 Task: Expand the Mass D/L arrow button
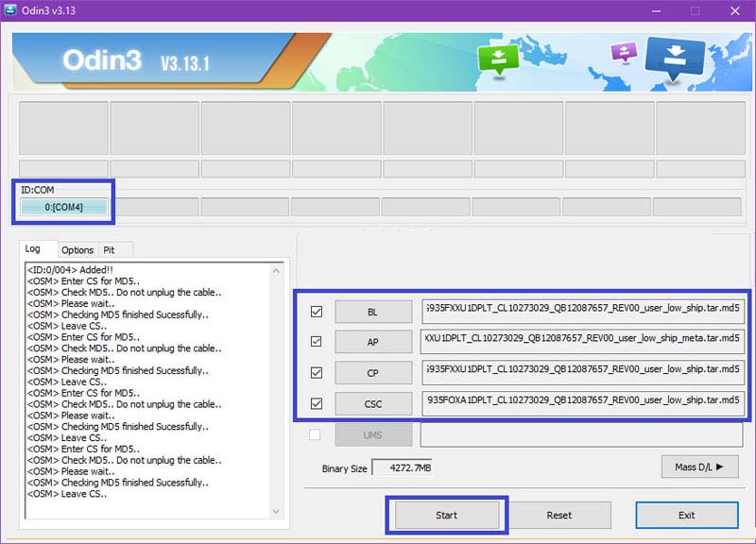coord(699,466)
